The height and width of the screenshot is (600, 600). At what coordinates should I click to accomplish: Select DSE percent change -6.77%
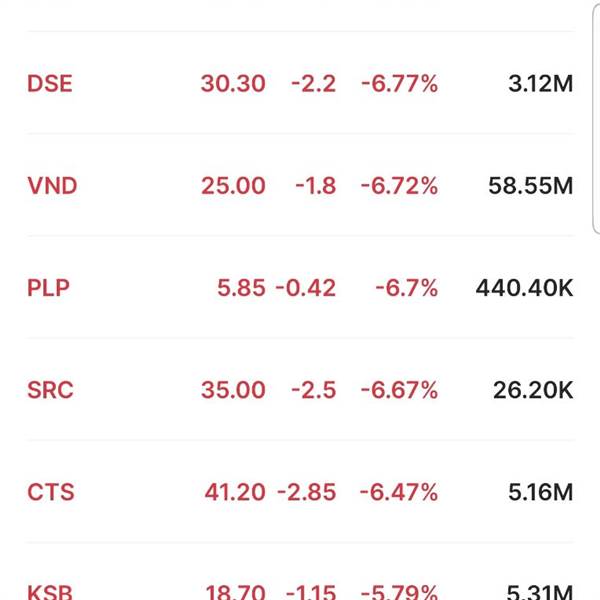(x=399, y=83)
